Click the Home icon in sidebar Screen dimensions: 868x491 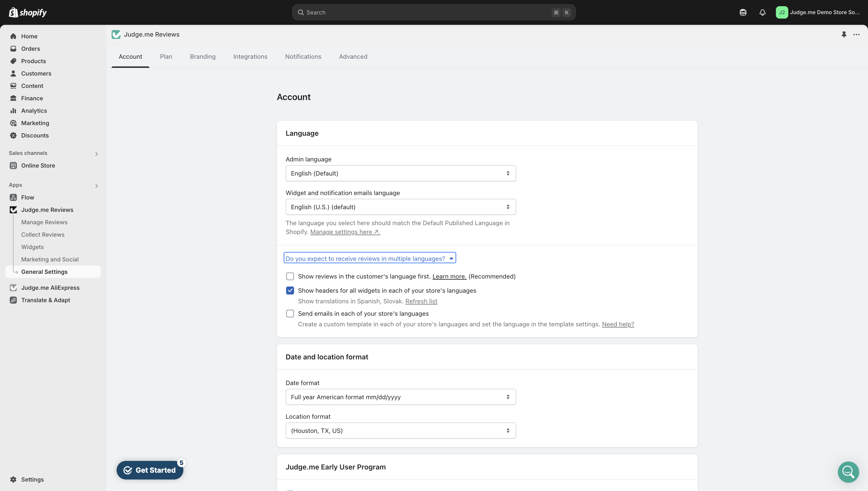13,36
